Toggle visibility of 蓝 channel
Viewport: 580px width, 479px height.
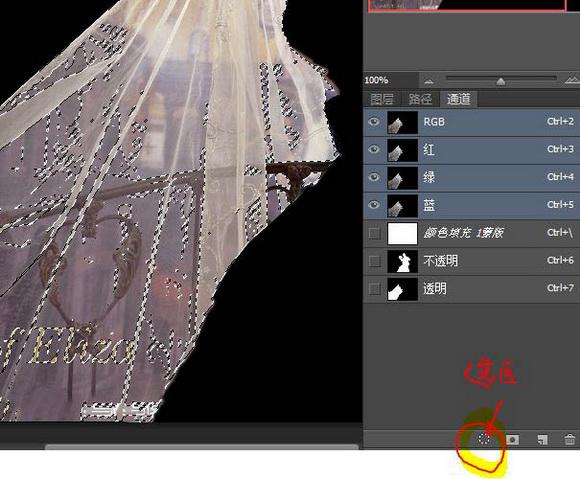[374, 205]
